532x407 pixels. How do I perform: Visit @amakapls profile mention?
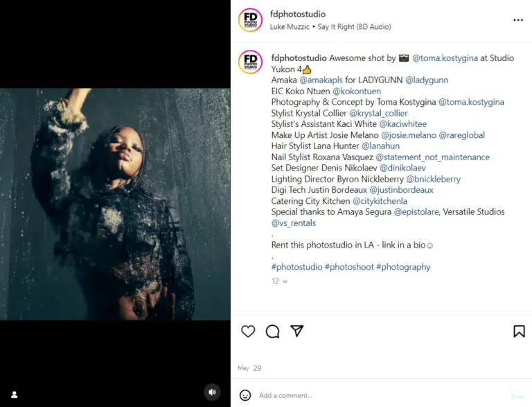[x=321, y=80]
